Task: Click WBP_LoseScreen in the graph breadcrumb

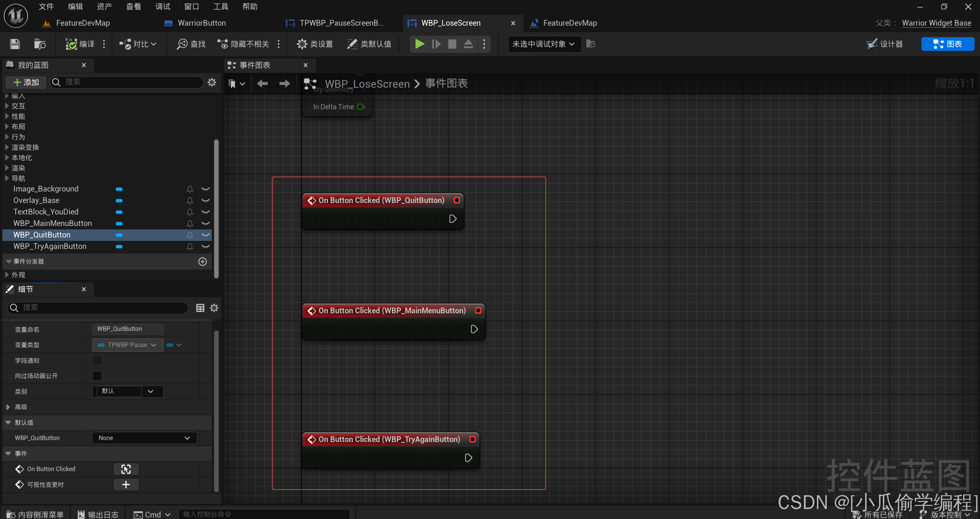Action: pyautogui.click(x=367, y=83)
